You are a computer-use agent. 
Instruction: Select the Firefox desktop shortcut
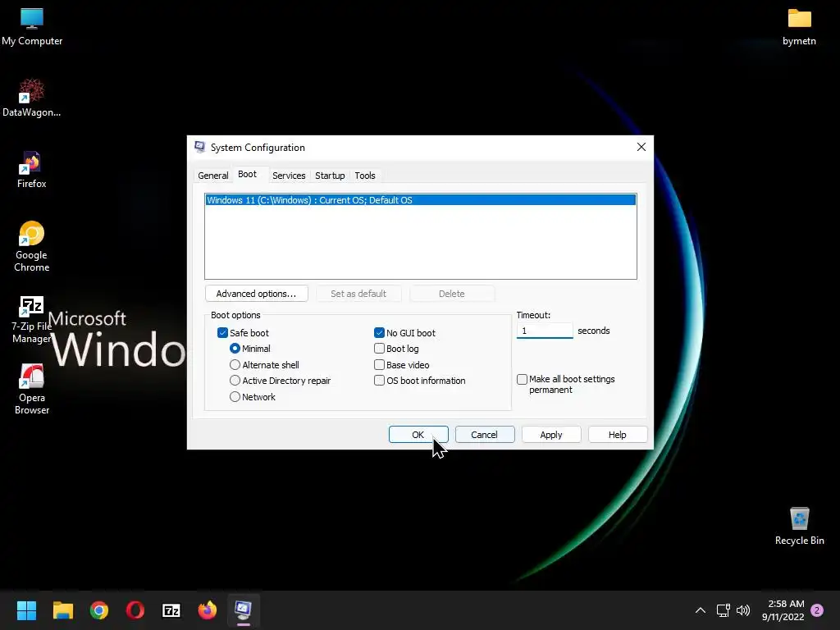(x=32, y=169)
